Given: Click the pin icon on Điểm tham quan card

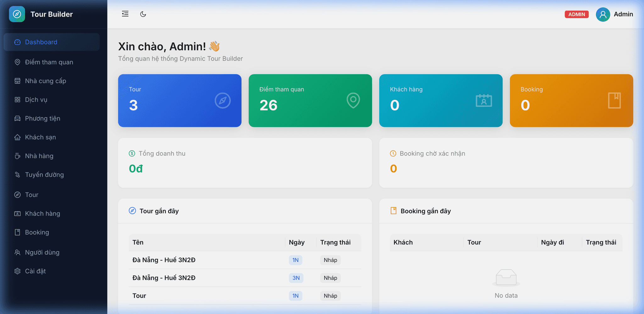Looking at the screenshot, I should tap(353, 100).
